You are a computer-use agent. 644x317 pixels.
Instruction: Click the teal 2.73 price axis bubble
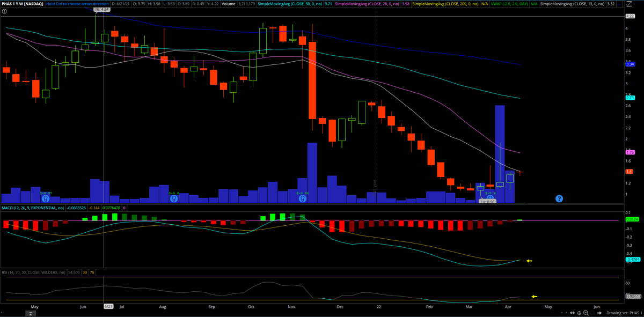tap(630, 98)
